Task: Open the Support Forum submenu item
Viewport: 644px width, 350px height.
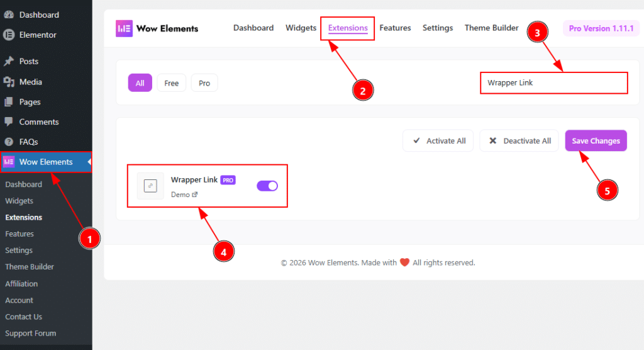Action: click(30, 333)
